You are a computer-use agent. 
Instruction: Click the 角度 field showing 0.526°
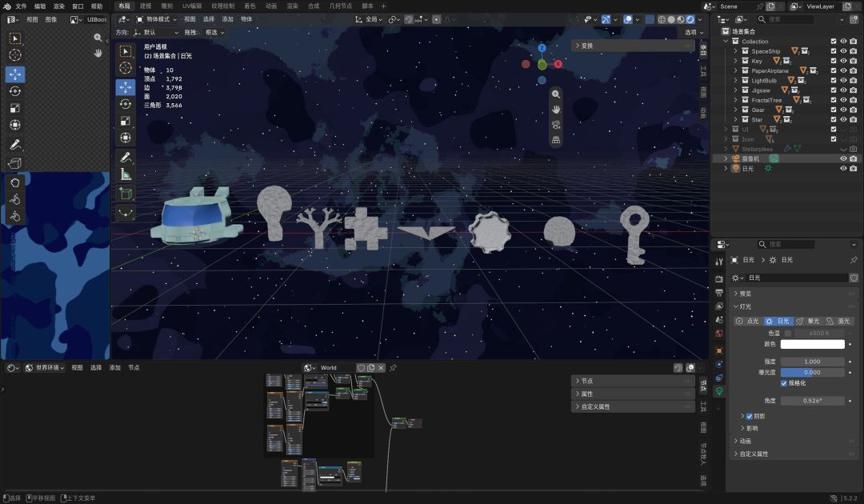tap(812, 401)
